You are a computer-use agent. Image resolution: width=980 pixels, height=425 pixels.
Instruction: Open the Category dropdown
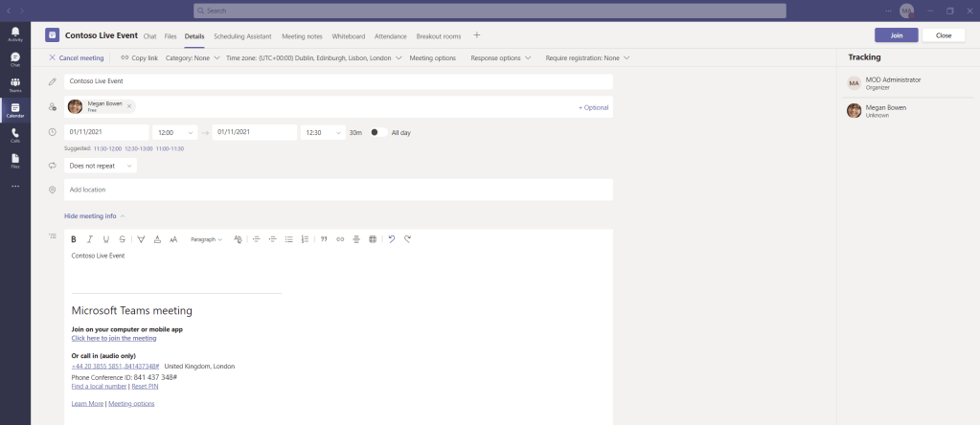pos(192,57)
